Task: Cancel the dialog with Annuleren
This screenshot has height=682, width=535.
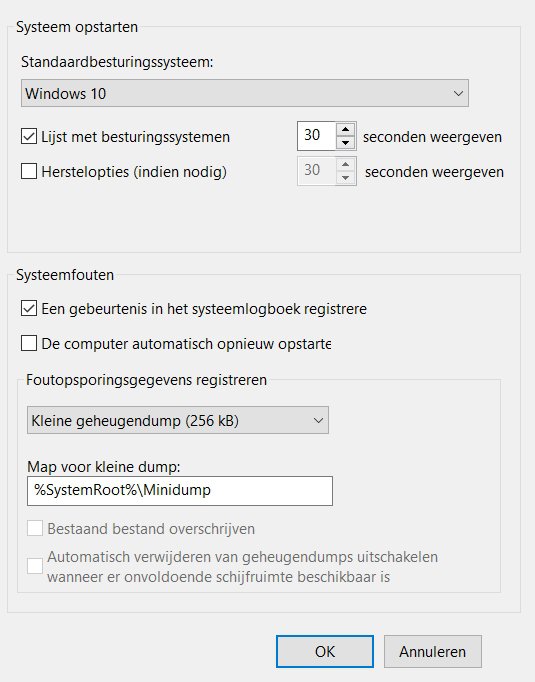Action: click(433, 651)
